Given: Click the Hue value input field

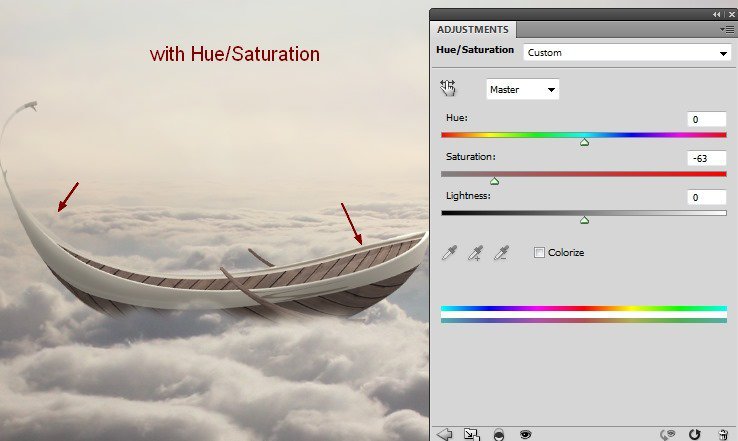Looking at the screenshot, I should (706, 119).
